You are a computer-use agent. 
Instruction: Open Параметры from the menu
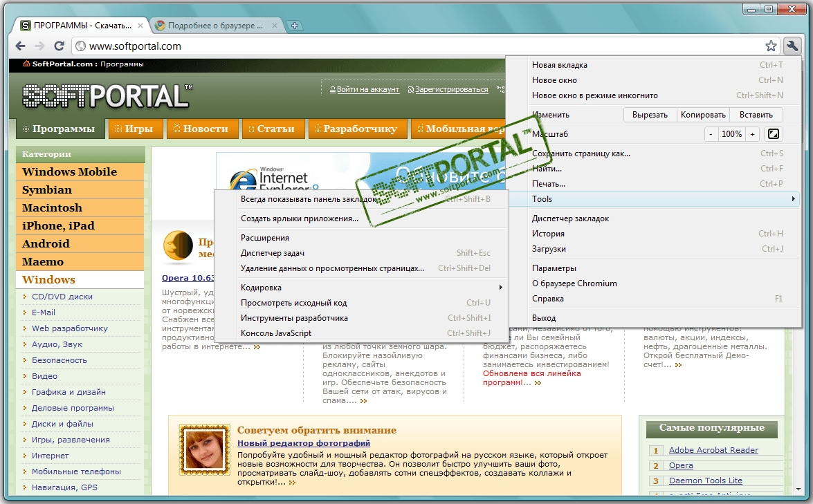tap(655, 268)
